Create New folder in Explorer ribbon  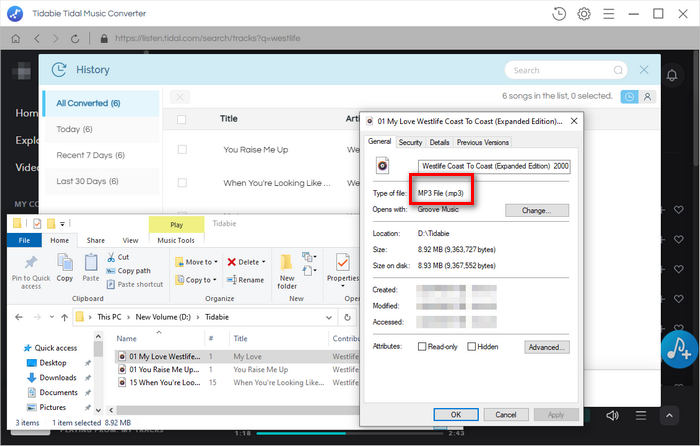tap(287, 271)
